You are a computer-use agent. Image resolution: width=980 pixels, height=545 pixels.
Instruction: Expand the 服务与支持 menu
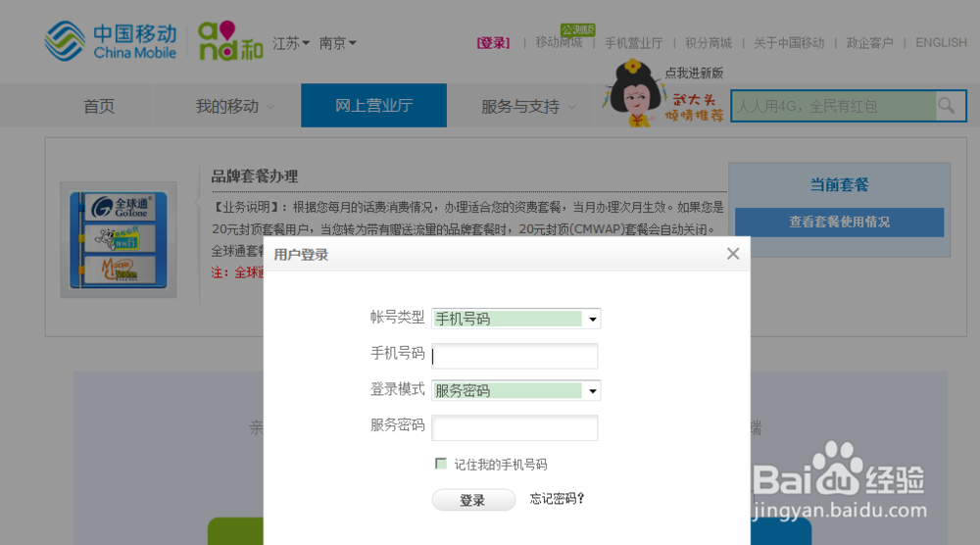(528, 106)
